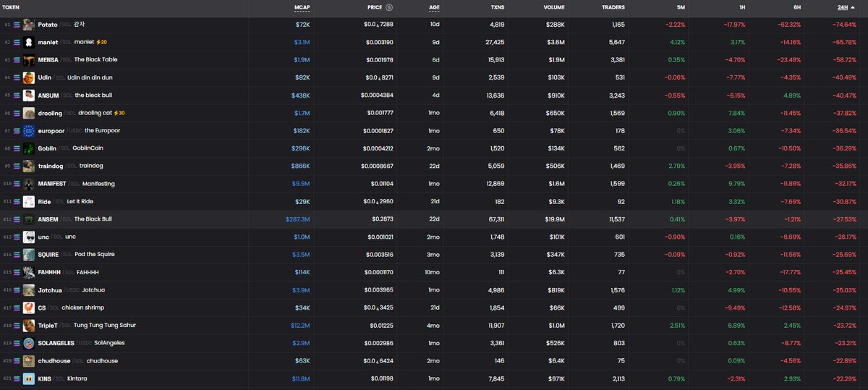868x390 pixels.
Task: Click the maniet token ghost avatar
Action: 29,42
